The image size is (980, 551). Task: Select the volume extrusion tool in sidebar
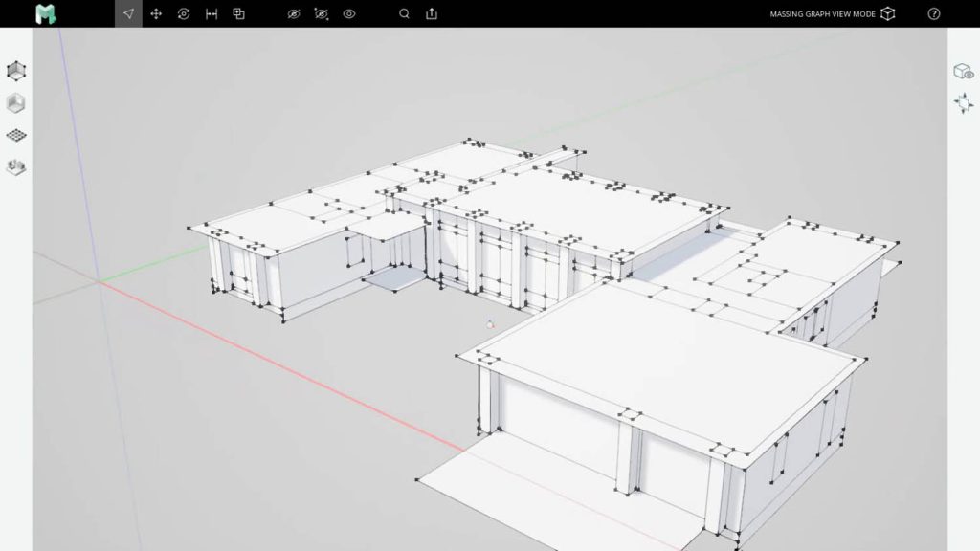[x=15, y=102]
